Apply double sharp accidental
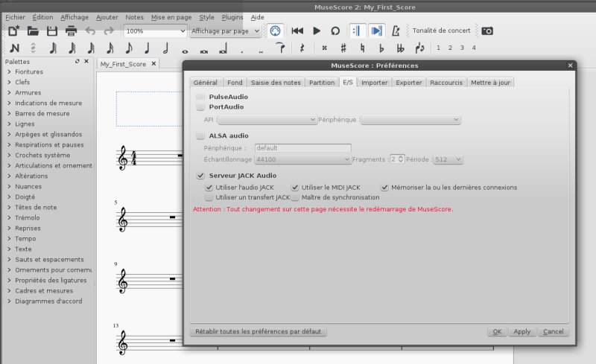 (x=324, y=48)
